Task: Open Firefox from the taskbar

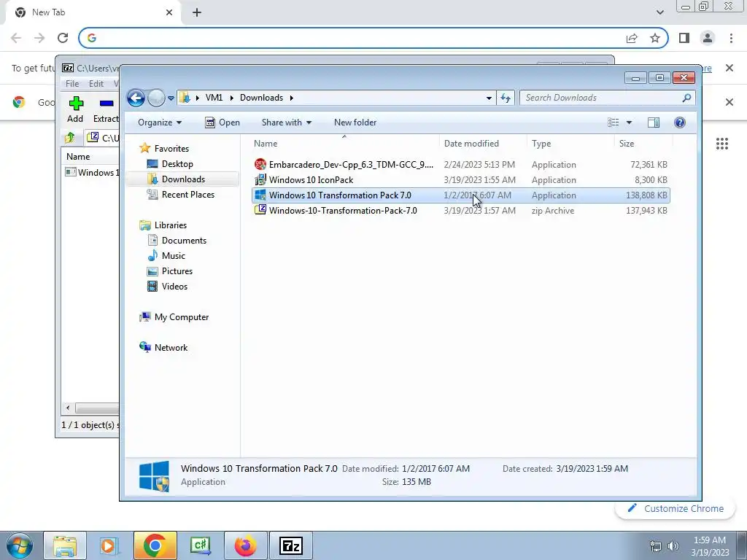Action: tap(245, 545)
